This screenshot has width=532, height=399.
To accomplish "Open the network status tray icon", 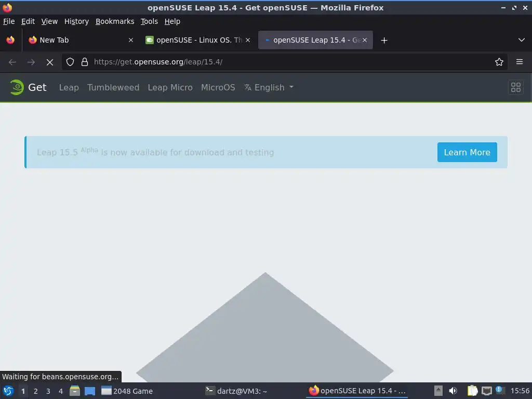I will click(x=486, y=391).
